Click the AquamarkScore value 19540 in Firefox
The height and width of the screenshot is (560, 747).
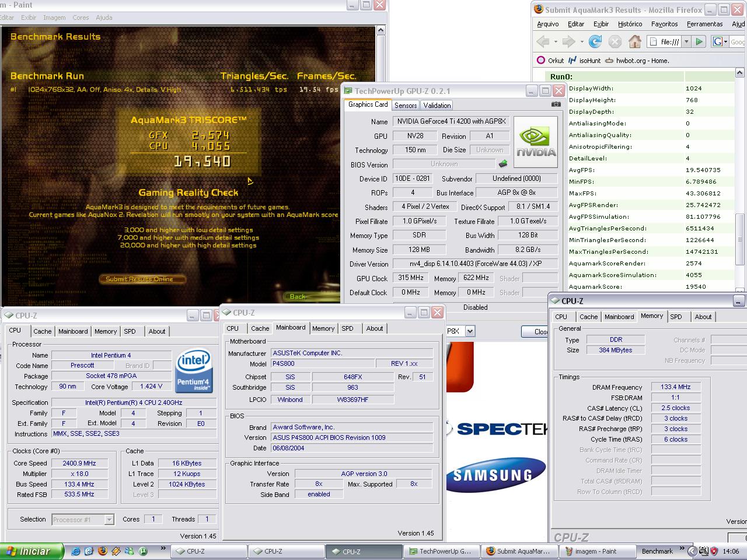tap(696, 286)
